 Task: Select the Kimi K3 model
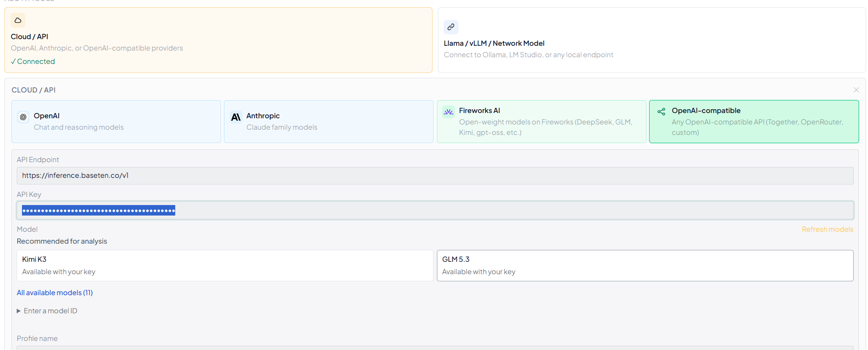[x=225, y=266]
